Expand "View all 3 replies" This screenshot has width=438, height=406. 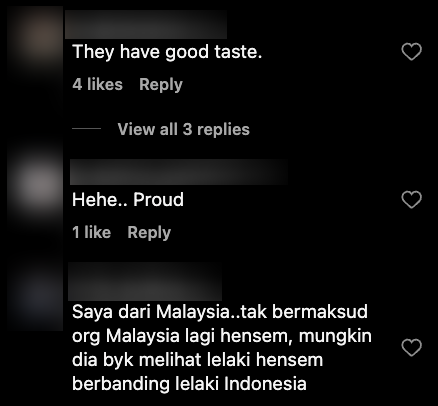coord(183,129)
